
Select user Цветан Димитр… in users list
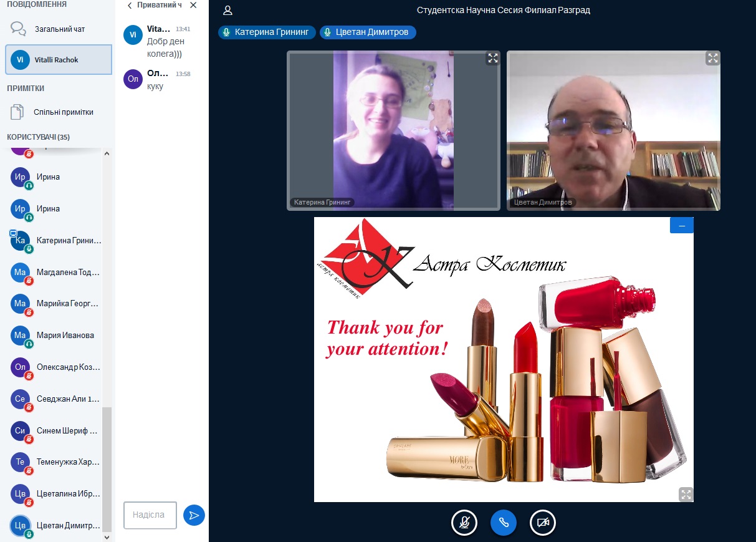tap(55, 526)
